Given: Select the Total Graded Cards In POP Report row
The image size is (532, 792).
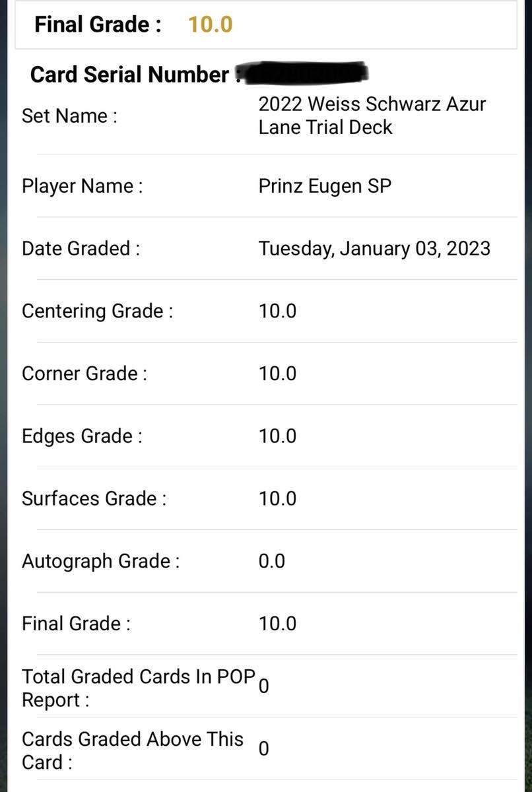Looking at the screenshot, I should tap(266, 686).
